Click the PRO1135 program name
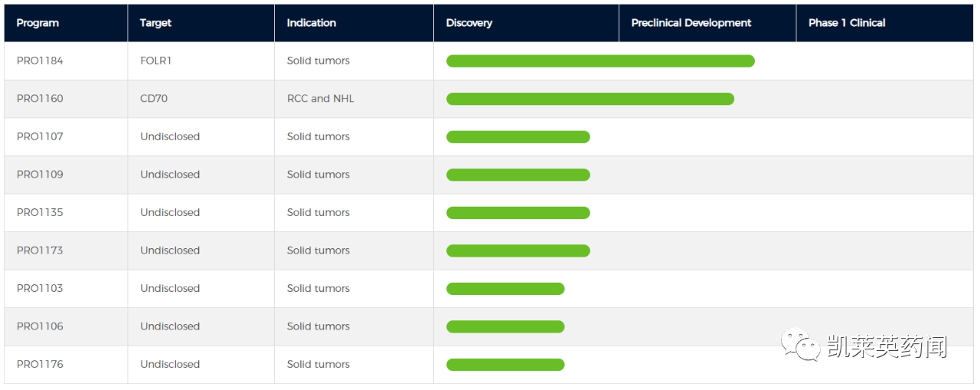980x390 pixels. pyautogui.click(x=40, y=212)
